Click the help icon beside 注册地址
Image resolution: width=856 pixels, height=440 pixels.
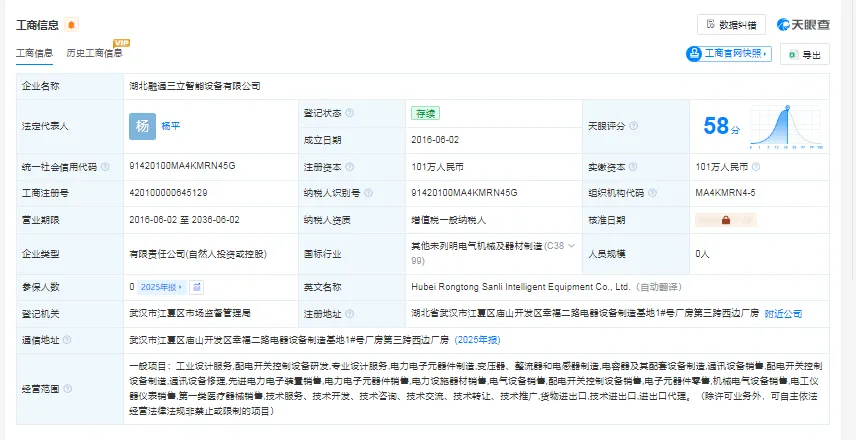click(349, 314)
